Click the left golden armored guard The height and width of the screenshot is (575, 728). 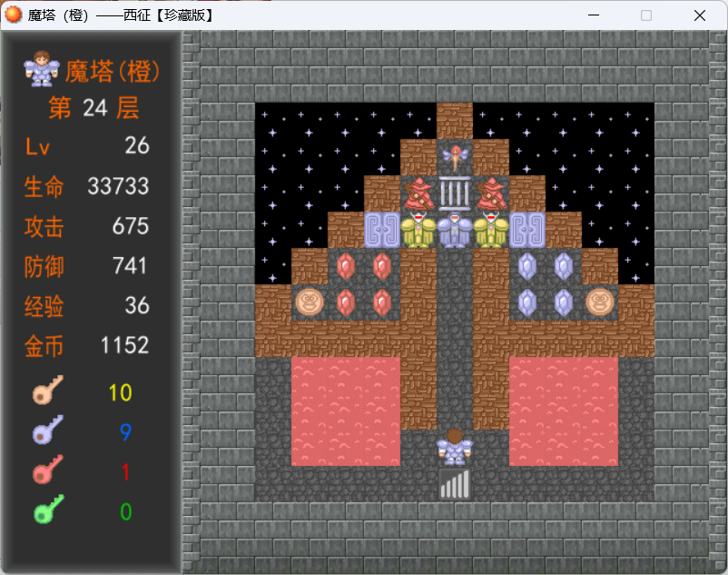[418, 230]
